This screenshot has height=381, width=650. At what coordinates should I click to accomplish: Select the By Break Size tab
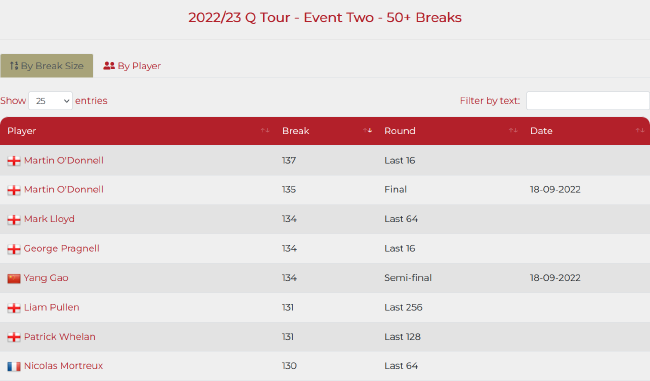(47, 66)
